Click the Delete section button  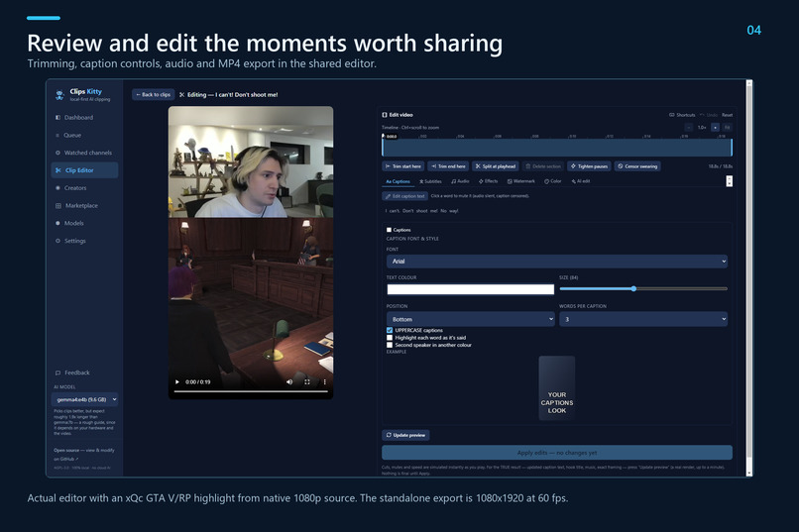coord(542,166)
